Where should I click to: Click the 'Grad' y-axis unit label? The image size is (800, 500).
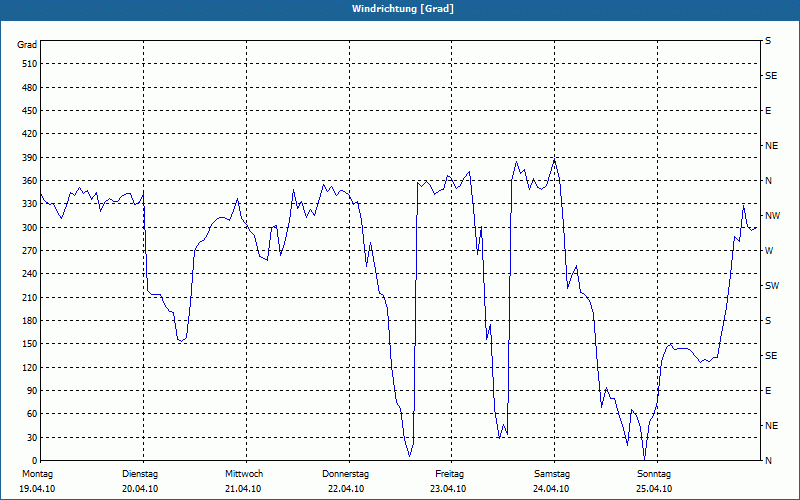pos(27,45)
